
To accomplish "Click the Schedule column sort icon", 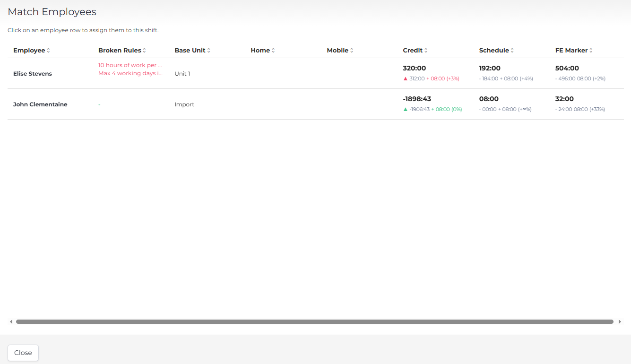I will coord(512,51).
